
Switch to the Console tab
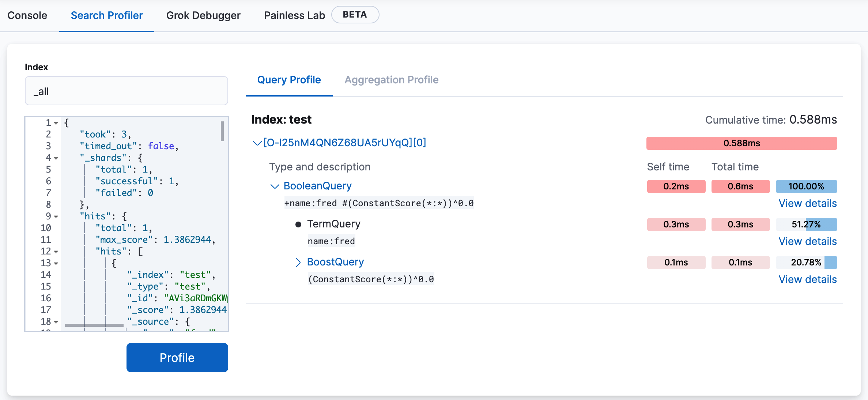(x=27, y=15)
